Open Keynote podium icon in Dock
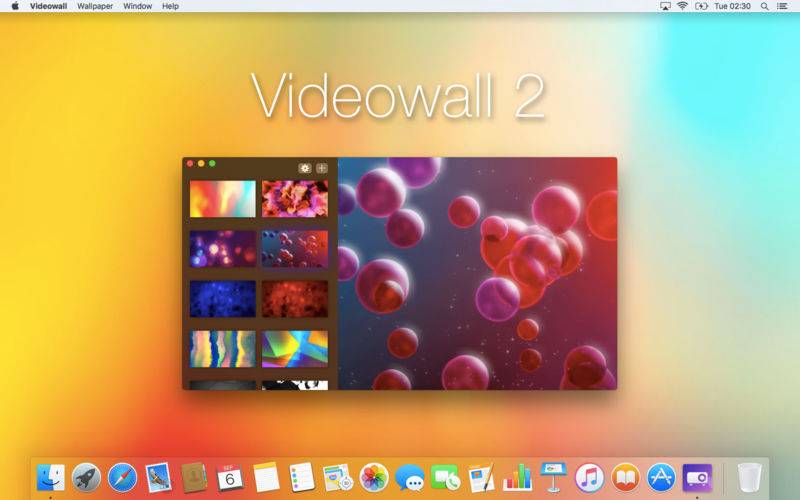 coord(554,477)
